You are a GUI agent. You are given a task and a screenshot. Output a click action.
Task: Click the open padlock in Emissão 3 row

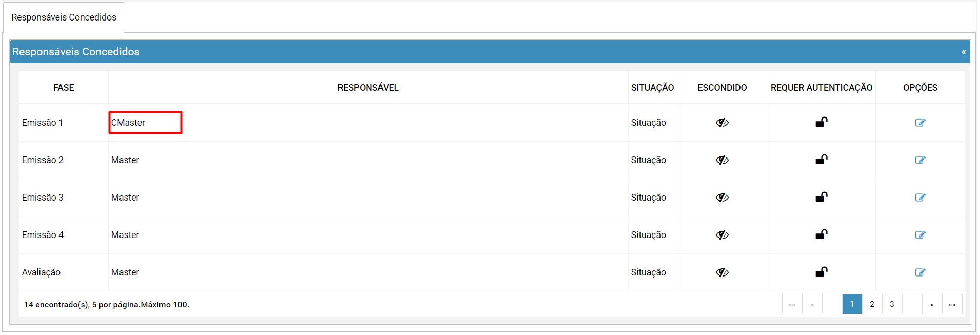pos(822,197)
